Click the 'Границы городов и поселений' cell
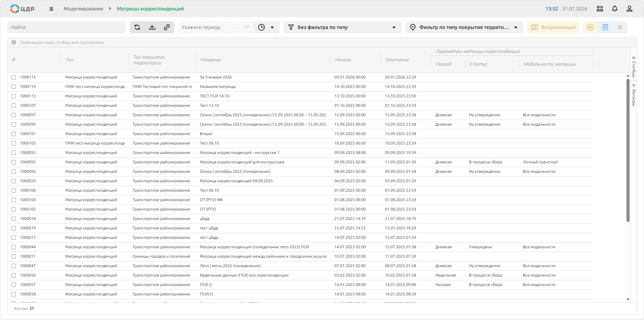The width and height of the screenshot is (644, 320). point(161,257)
